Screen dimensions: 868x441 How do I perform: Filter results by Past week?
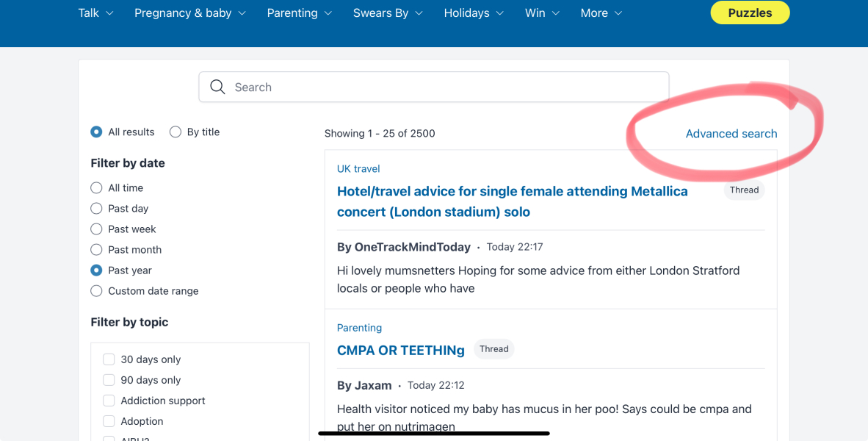coord(96,229)
